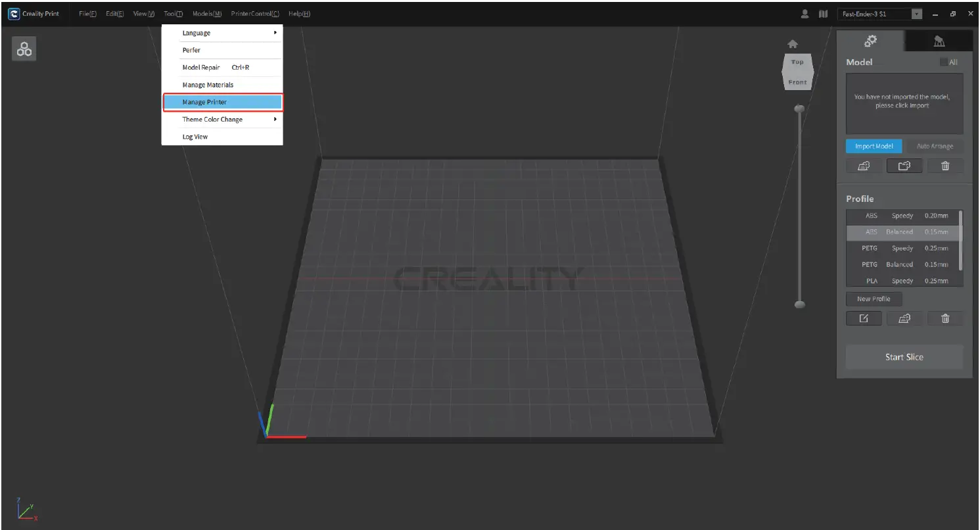Click the edit profile pencil icon
980x530 pixels.
[x=864, y=318]
